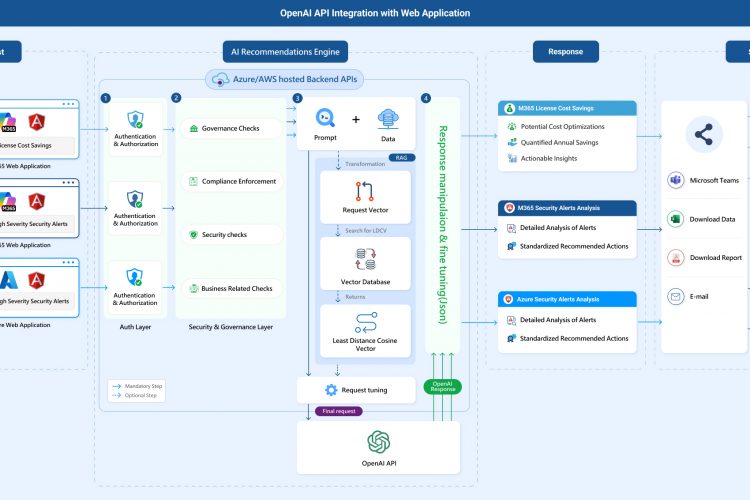Viewport: 750px width, 500px height.
Task: Click the purple Final request badge
Action: click(339, 411)
